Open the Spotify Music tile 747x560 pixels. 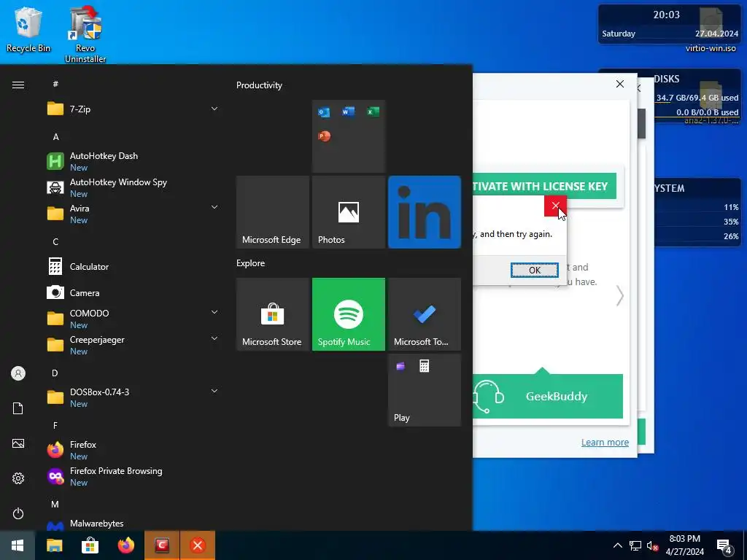click(349, 314)
